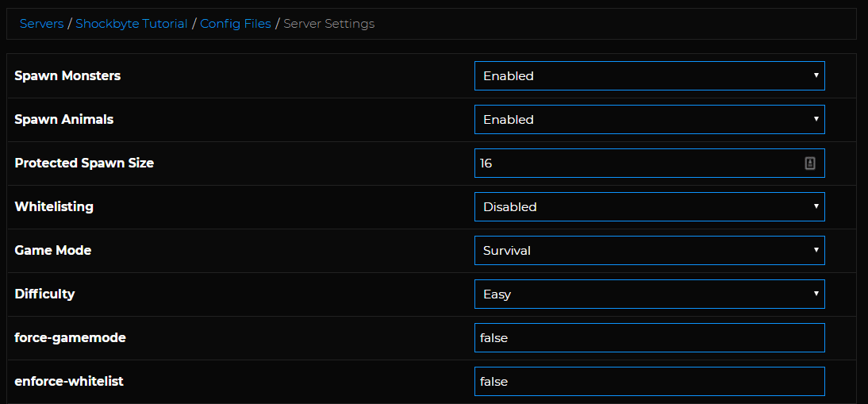868x404 pixels.
Task: Click the enforce-whitelist label
Action: (x=69, y=382)
